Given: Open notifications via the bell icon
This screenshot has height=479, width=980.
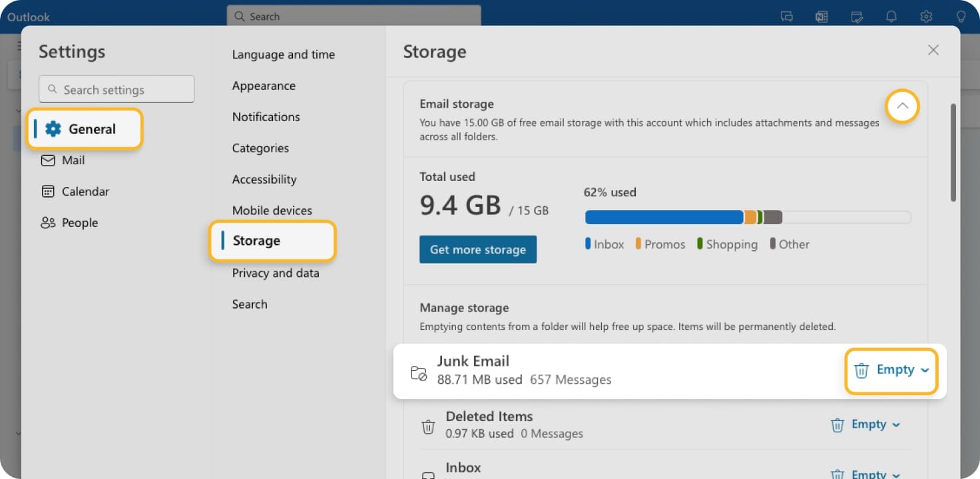Looking at the screenshot, I should (x=892, y=17).
